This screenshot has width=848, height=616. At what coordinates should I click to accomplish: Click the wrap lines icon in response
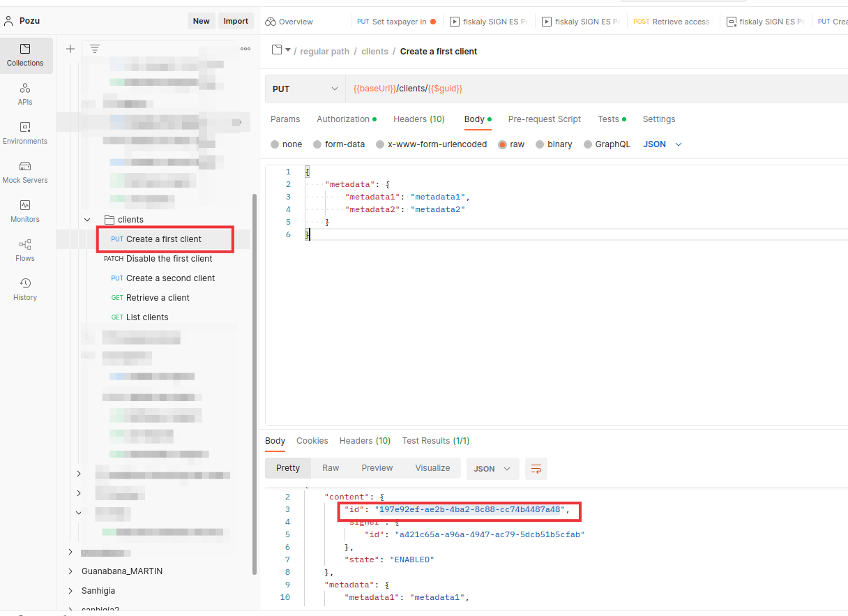click(x=536, y=469)
